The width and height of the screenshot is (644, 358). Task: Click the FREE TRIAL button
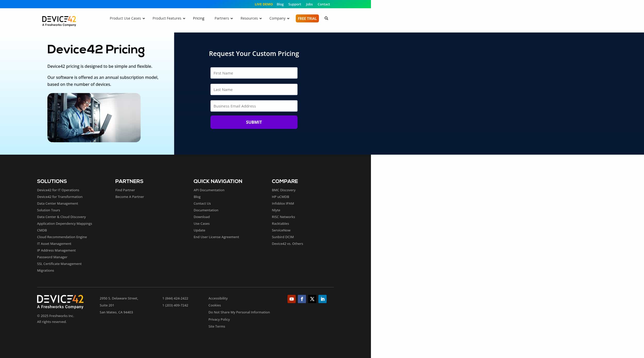pos(307,18)
